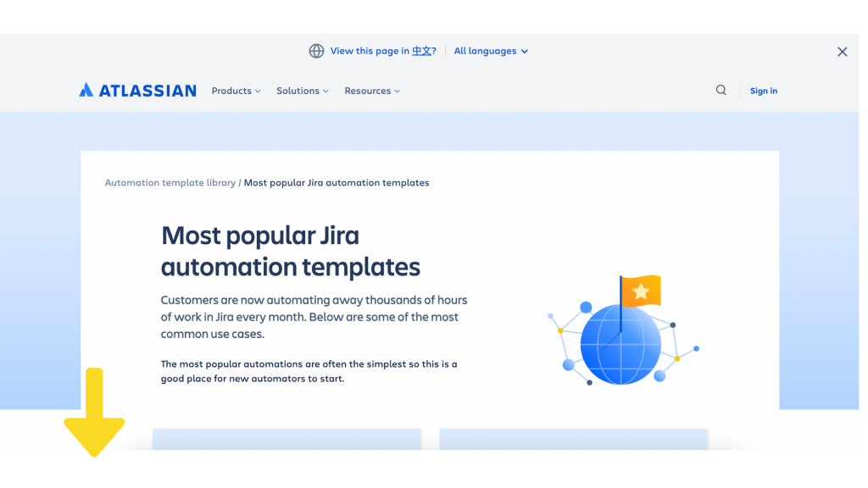The width and height of the screenshot is (868, 488).
Task: Click the Sign in link
Action: pos(764,91)
